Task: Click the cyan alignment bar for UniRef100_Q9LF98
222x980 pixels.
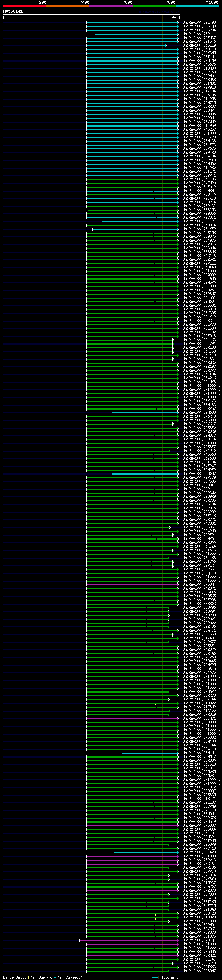Action: [x=133, y=23]
